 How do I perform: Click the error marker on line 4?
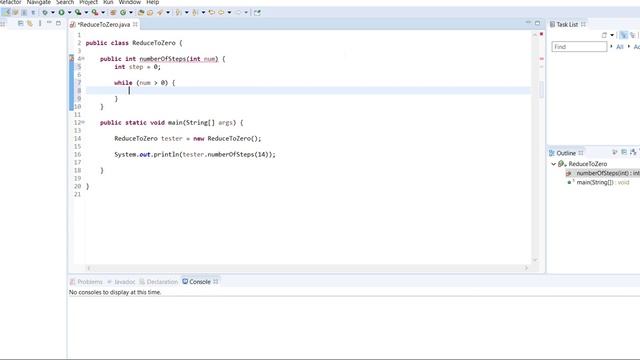click(x=71, y=58)
